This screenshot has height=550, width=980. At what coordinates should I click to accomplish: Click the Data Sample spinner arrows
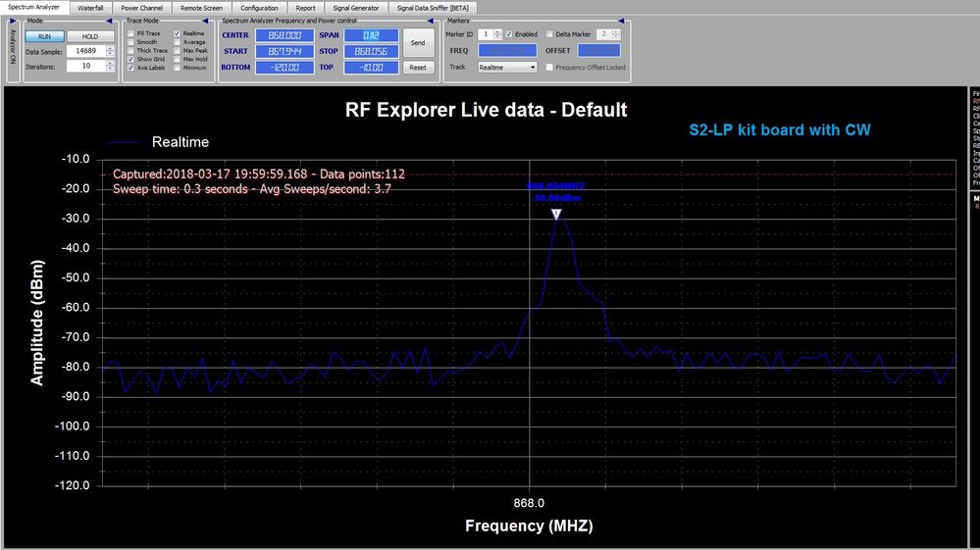[111, 51]
